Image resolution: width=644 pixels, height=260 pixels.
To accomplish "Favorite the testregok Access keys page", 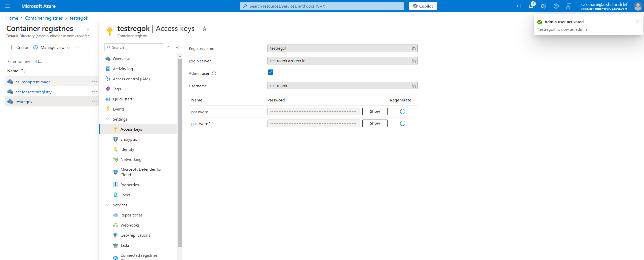I will click(205, 29).
